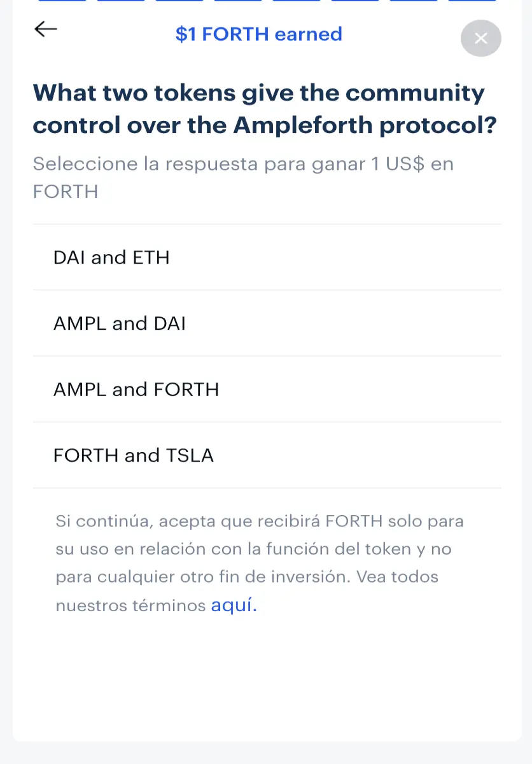Tap the fourth progress segment at top
This screenshot has height=764, width=532.
click(238, 1)
